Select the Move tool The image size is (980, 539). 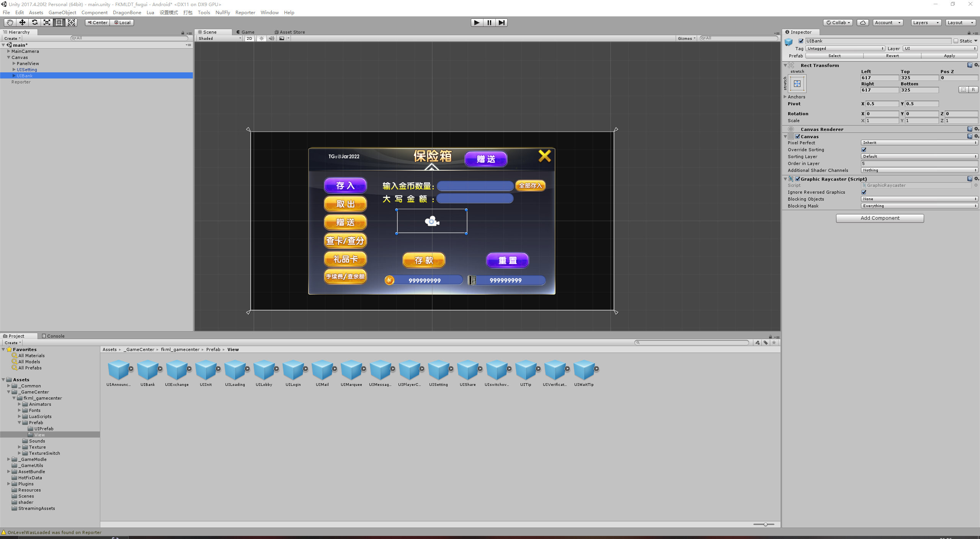22,23
